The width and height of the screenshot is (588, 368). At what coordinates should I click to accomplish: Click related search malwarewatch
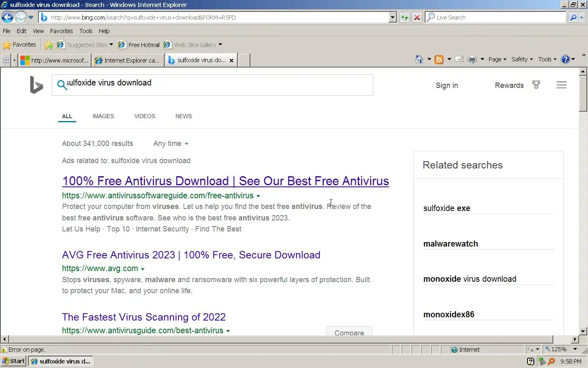point(450,244)
